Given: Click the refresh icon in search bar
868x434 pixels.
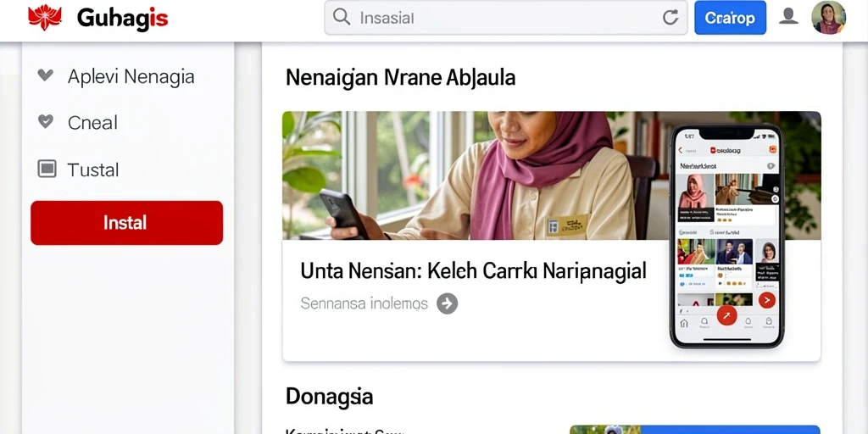Looking at the screenshot, I should [x=670, y=18].
